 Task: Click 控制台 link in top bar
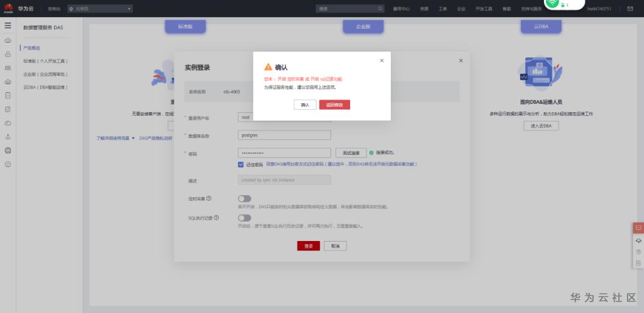(x=54, y=9)
